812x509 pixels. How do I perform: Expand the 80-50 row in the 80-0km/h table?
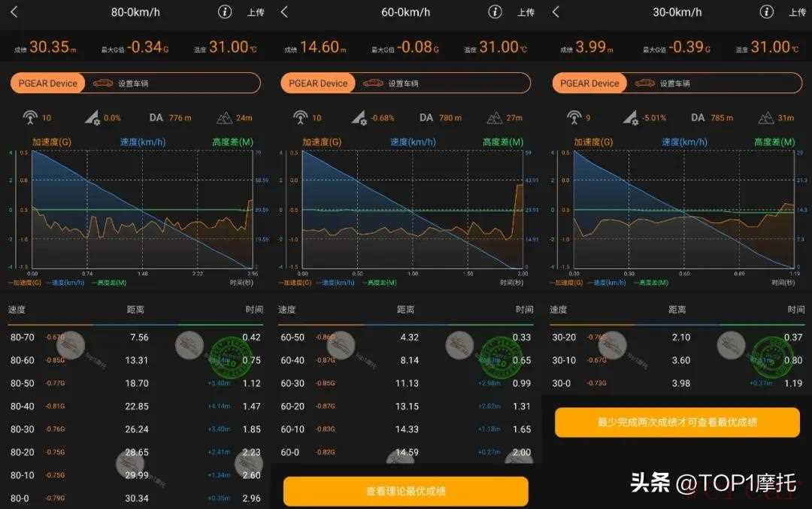[135, 383]
